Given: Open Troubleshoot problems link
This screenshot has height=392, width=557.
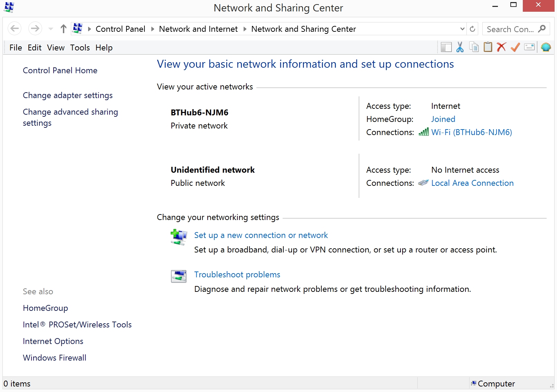Looking at the screenshot, I should [x=237, y=275].
